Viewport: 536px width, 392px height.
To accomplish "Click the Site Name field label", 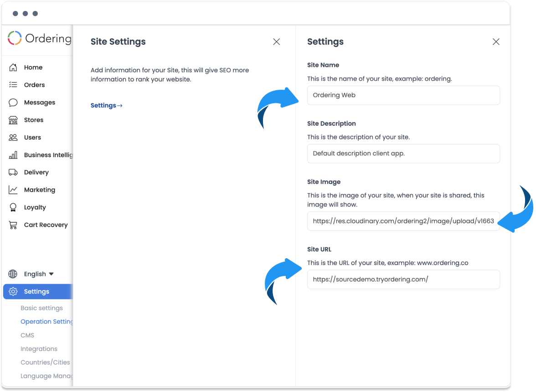I will (323, 65).
